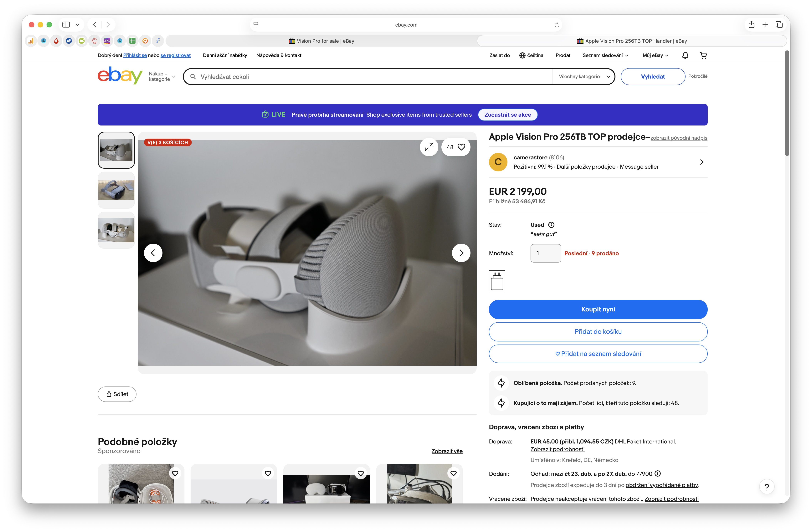
Task: Reload the page in address bar
Action: 557,25
